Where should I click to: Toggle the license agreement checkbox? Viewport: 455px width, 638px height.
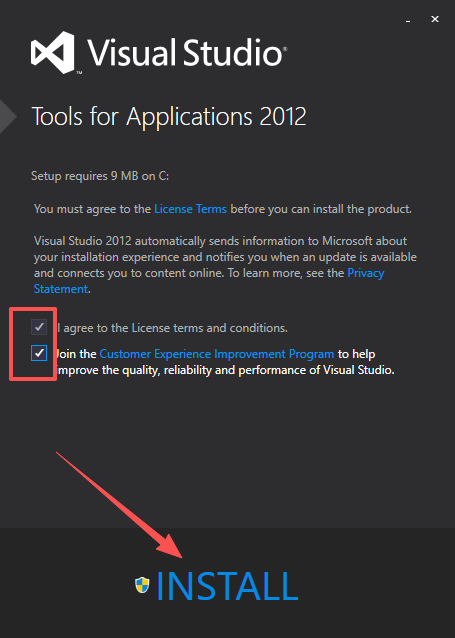39,327
